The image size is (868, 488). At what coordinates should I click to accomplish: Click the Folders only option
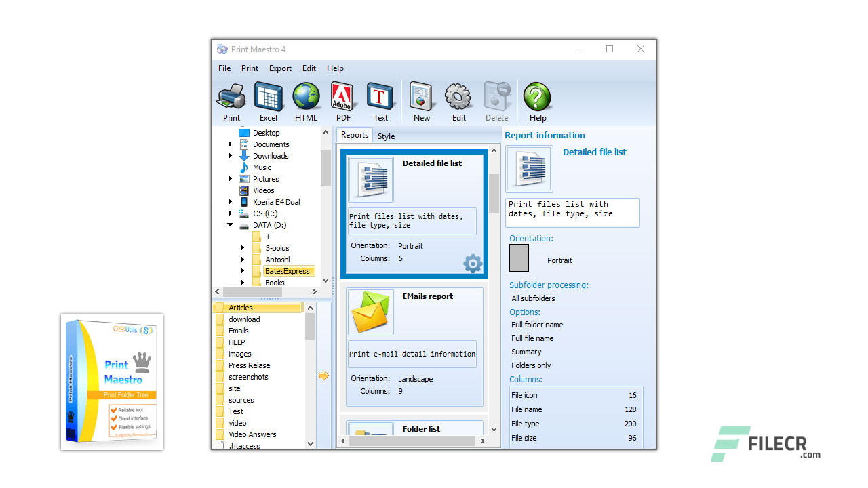(x=531, y=365)
